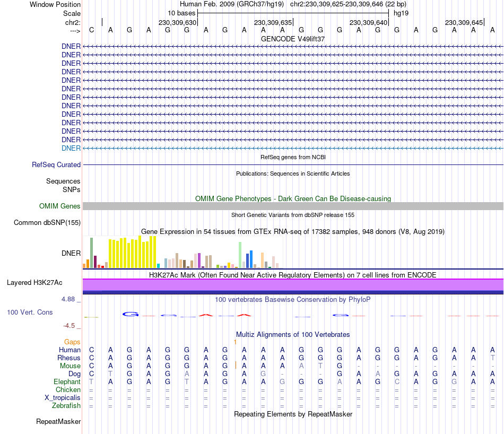Viewport: 504px width, 434px height.
Task: Click the SNPs track label
Action: point(72,189)
